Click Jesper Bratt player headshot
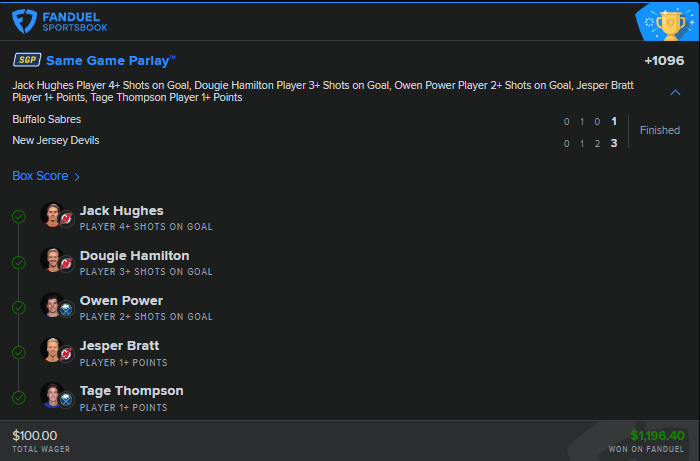The height and width of the screenshot is (461, 700). tap(52, 350)
